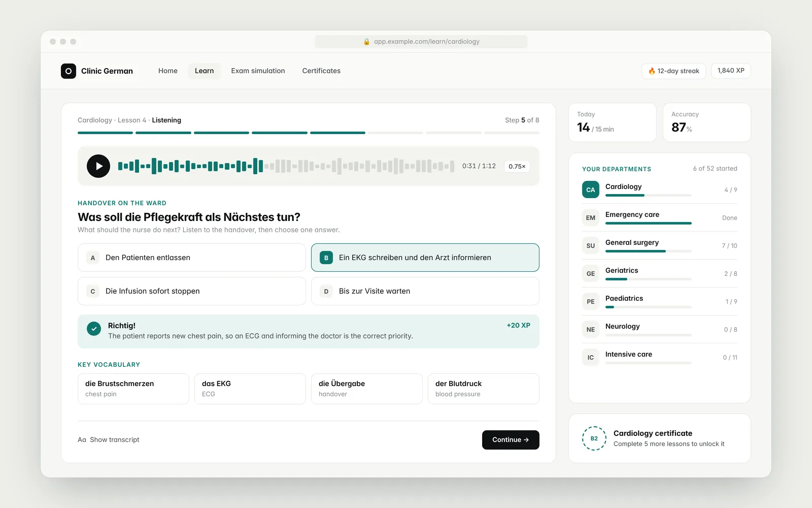This screenshot has width=812, height=508.
Task: Click the address bar URL field
Action: click(421, 42)
